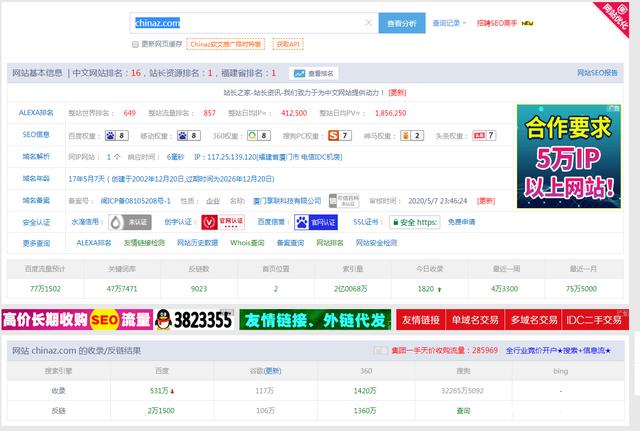The height and width of the screenshot is (431, 640).
Task: Open the 网站安全检测 link
Action: [376, 243]
